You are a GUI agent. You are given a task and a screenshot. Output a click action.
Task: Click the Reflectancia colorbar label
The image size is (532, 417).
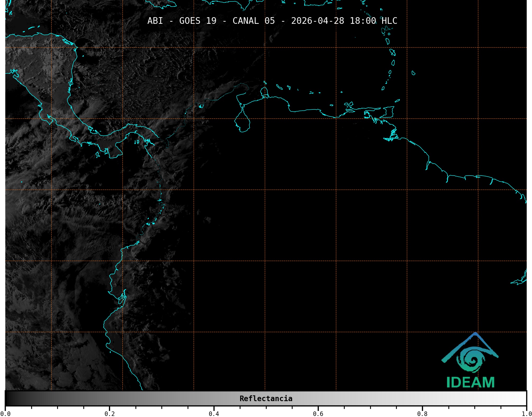tap(266, 398)
